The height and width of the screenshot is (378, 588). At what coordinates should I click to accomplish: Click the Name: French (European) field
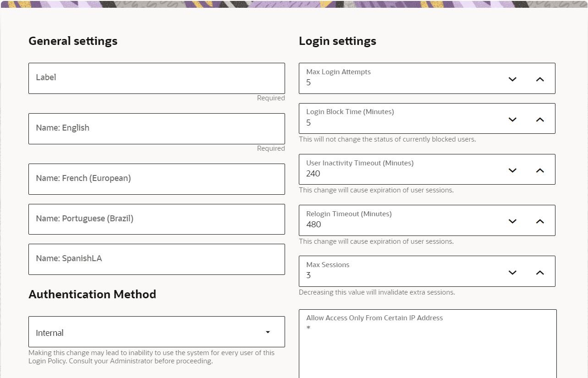(x=157, y=179)
